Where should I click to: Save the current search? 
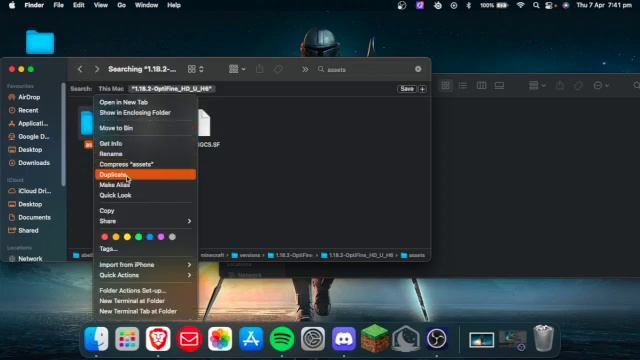(407, 89)
